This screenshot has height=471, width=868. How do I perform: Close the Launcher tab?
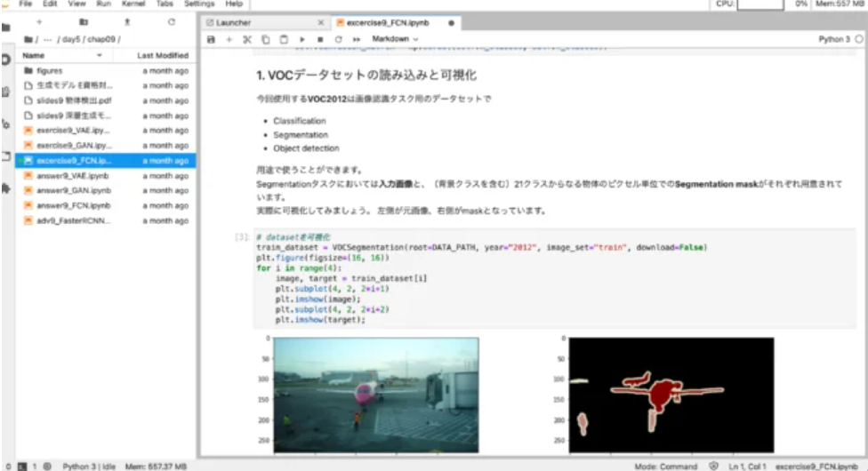[320, 23]
